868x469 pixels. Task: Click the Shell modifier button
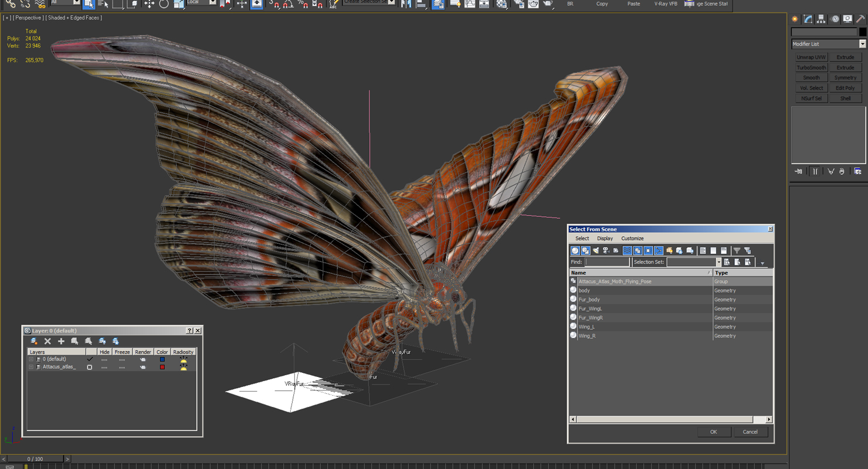tap(845, 98)
